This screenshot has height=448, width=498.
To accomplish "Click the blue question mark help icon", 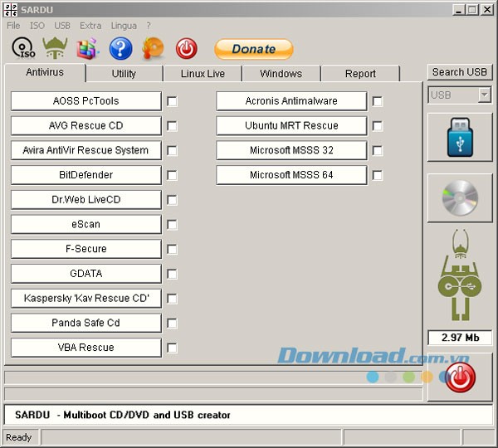I will [120, 49].
